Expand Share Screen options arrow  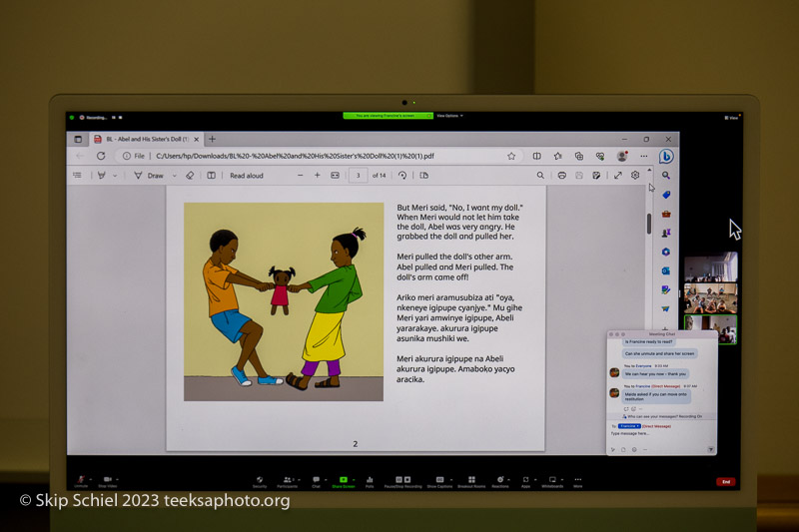click(354, 479)
